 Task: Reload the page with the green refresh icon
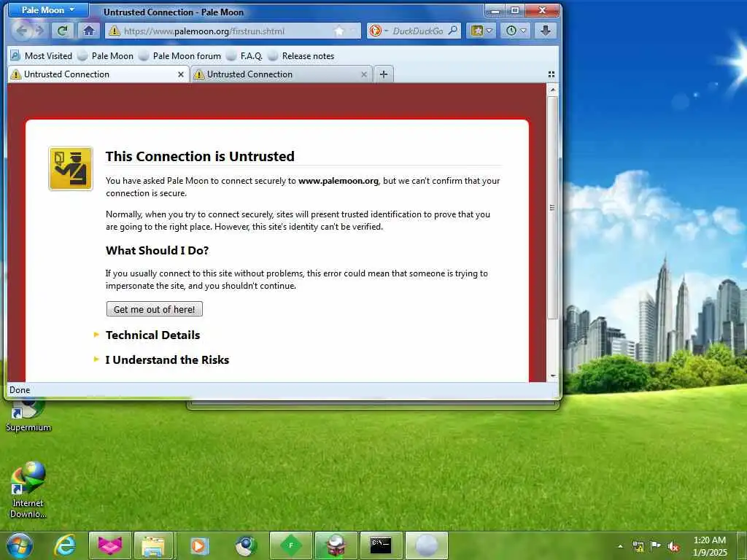[x=62, y=31]
